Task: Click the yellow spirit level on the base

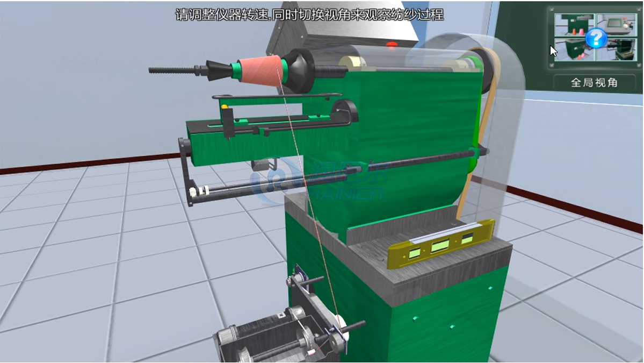Action: pos(440,245)
